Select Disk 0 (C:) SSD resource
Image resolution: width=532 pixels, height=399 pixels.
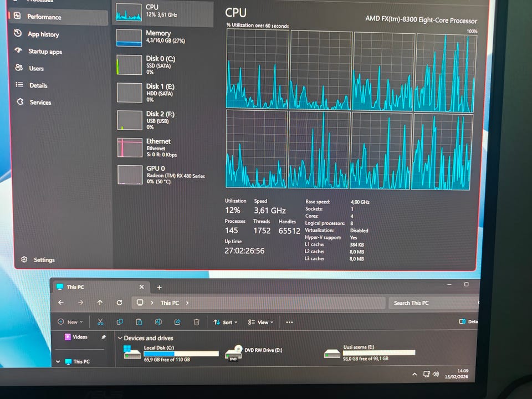point(163,65)
